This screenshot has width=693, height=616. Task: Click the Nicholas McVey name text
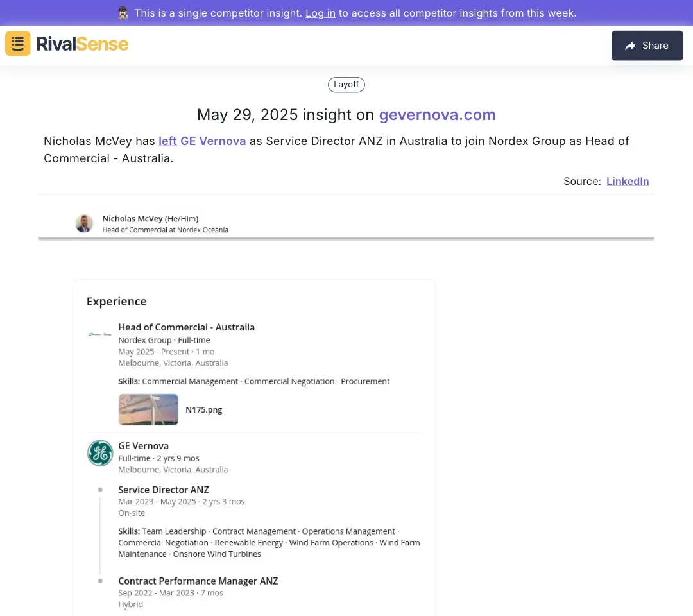132,219
